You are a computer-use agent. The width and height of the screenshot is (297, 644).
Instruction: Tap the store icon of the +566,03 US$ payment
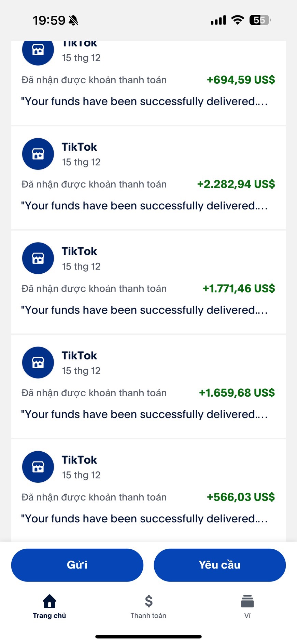[38, 467]
